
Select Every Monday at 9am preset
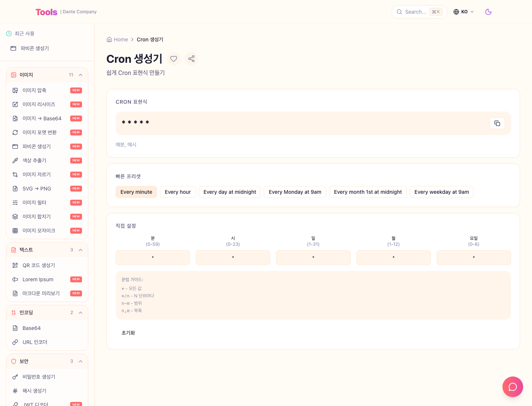click(x=295, y=192)
